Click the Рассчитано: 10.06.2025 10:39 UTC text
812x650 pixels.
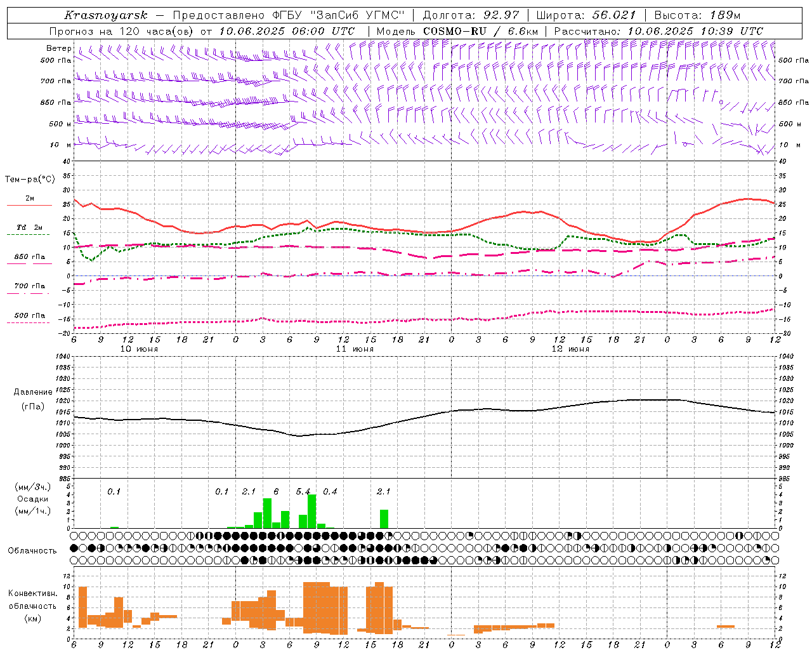658,31
